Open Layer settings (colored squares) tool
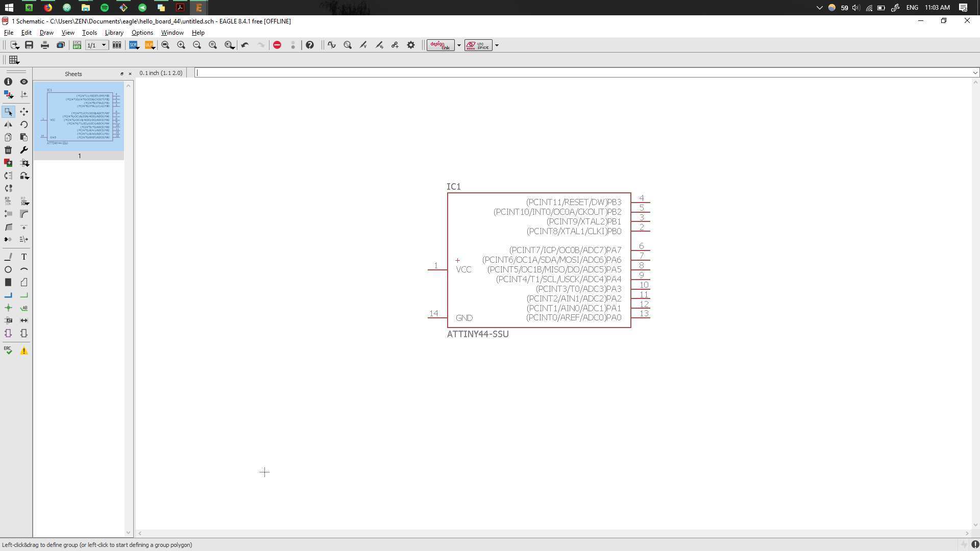Image resolution: width=980 pixels, height=551 pixels. click(x=8, y=94)
